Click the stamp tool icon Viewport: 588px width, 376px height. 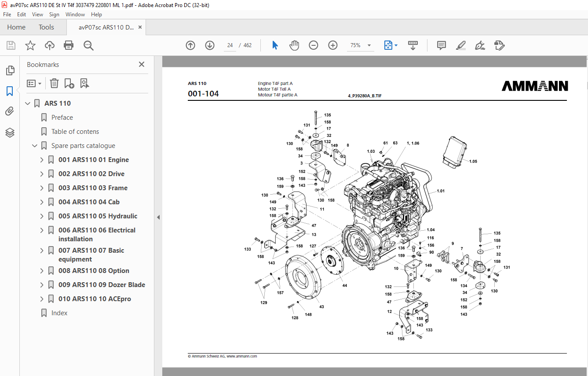coord(499,45)
